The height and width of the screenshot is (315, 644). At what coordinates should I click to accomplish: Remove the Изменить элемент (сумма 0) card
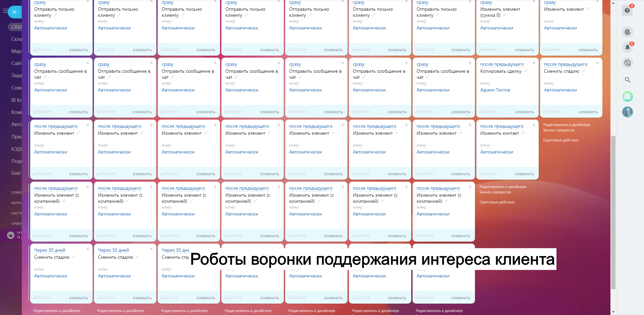[x=534, y=1]
